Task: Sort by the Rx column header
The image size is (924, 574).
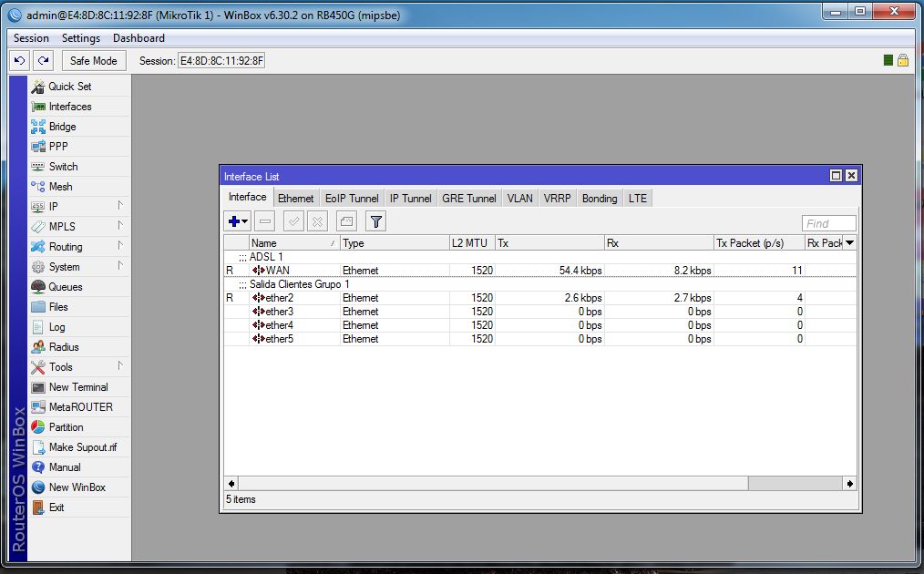Action: pos(659,242)
